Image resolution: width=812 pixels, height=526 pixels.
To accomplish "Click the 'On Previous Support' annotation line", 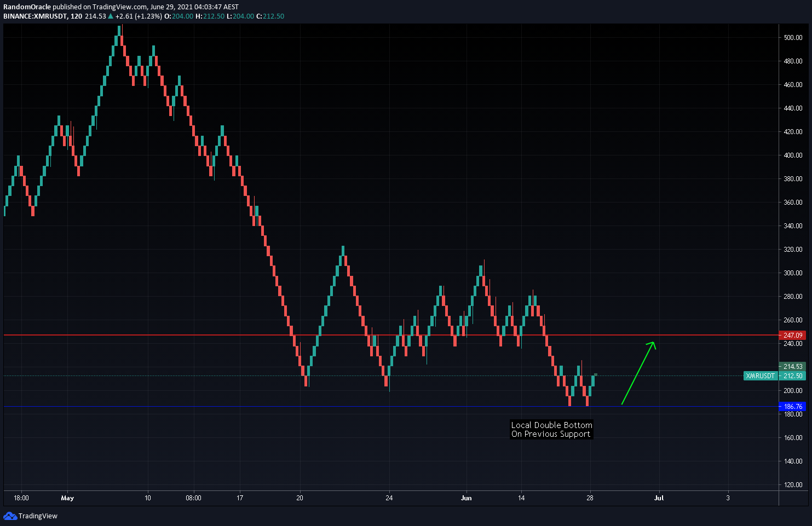I will click(551, 434).
